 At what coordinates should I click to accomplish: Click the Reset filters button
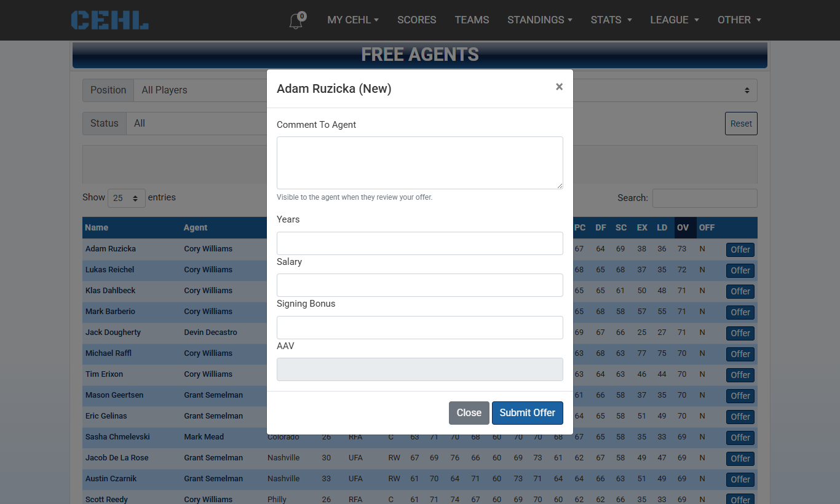741,124
